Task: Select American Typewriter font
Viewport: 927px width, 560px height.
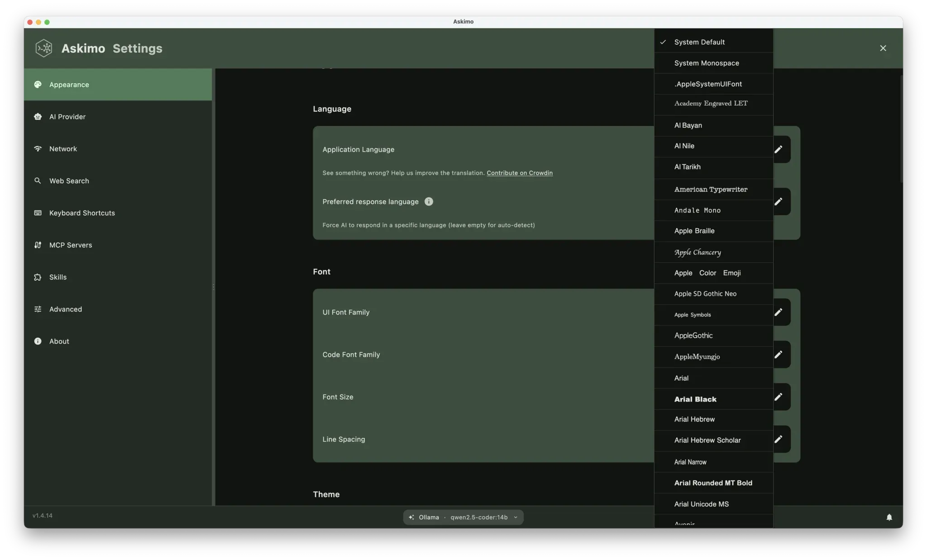Action: click(x=714, y=189)
